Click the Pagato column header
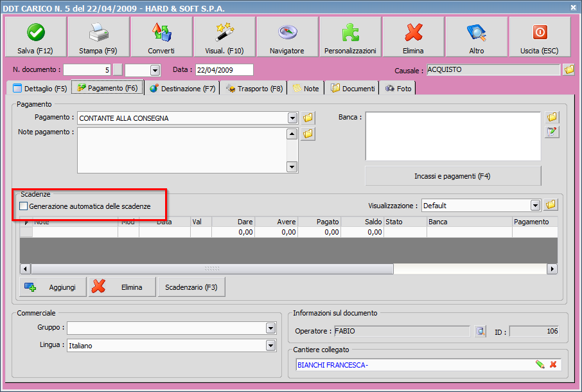The image size is (582, 392). click(x=319, y=222)
